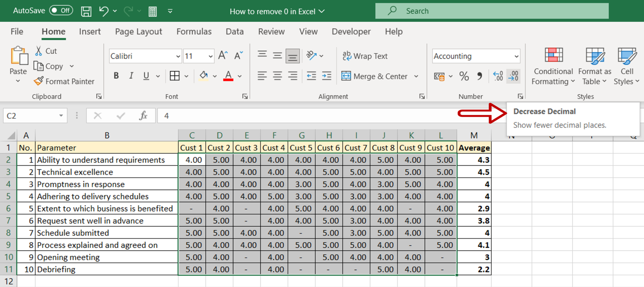
Task: Toggle Align Right button
Action: (292, 76)
